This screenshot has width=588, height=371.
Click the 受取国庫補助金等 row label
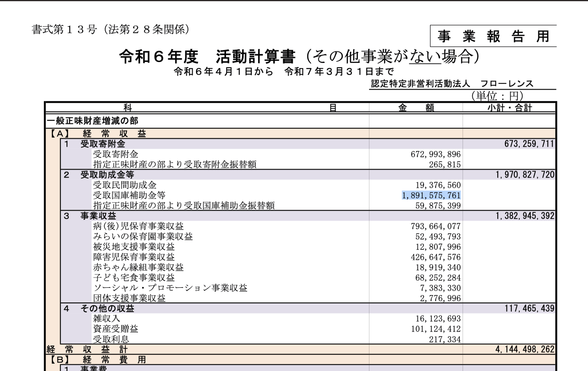129,195
